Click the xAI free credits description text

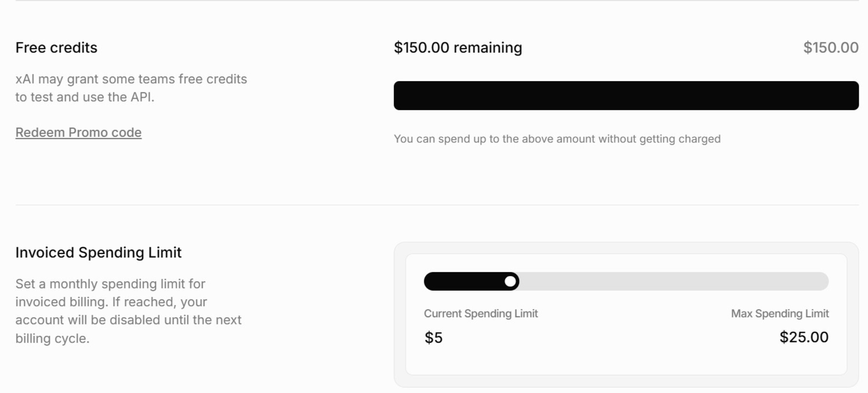click(x=131, y=79)
